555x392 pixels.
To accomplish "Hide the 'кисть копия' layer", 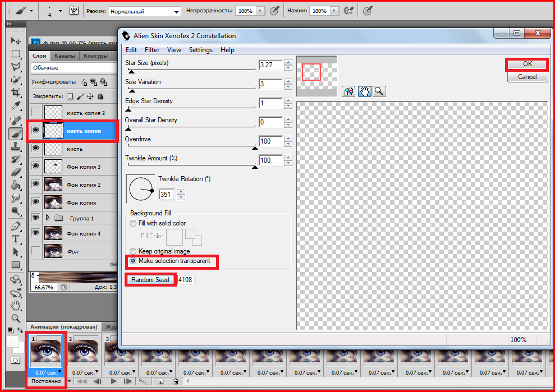I will (x=36, y=131).
